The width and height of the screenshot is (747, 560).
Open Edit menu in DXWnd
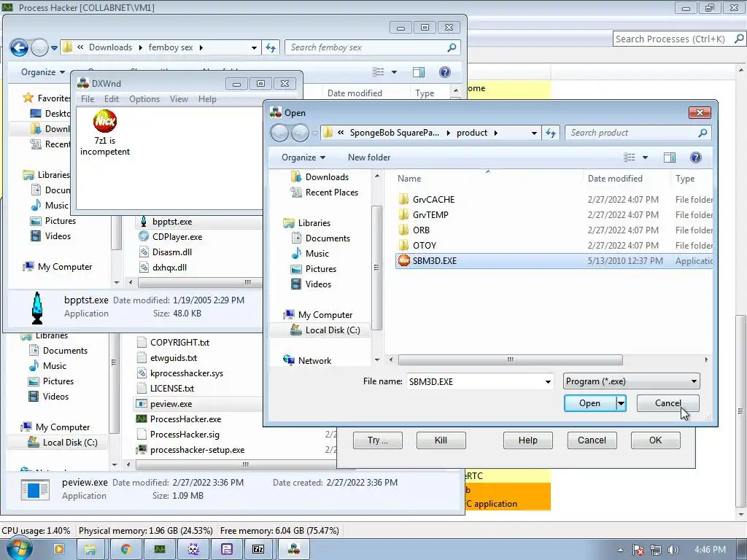[x=112, y=99]
